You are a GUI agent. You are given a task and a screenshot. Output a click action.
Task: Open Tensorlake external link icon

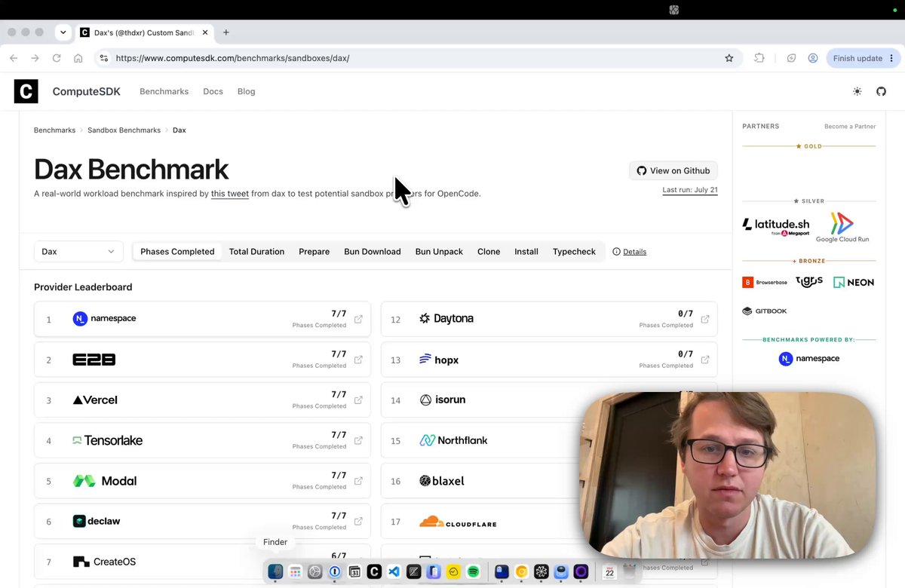(x=358, y=440)
